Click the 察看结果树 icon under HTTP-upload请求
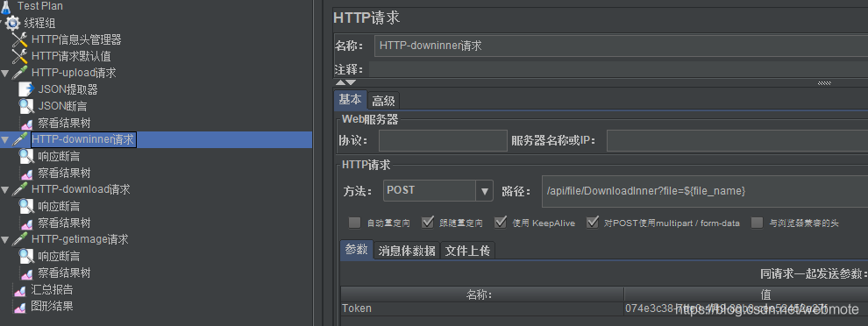This screenshot has width=868, height=326. tap(26, 124)
